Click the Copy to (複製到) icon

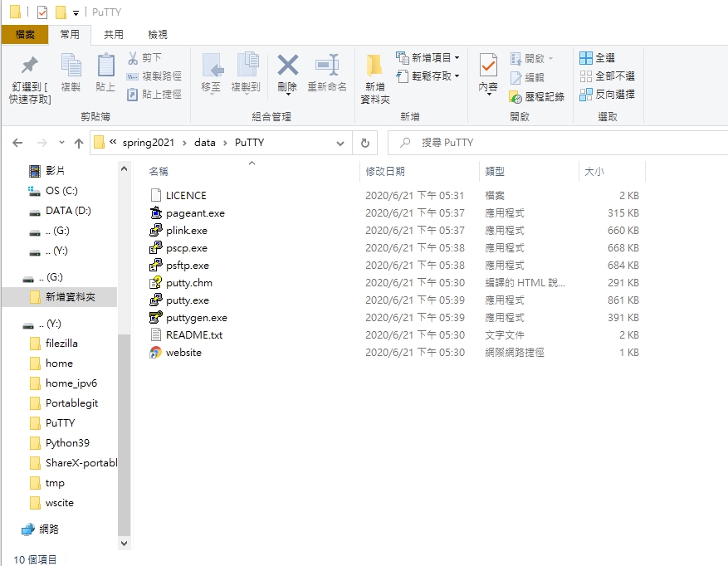click(248, 64)
